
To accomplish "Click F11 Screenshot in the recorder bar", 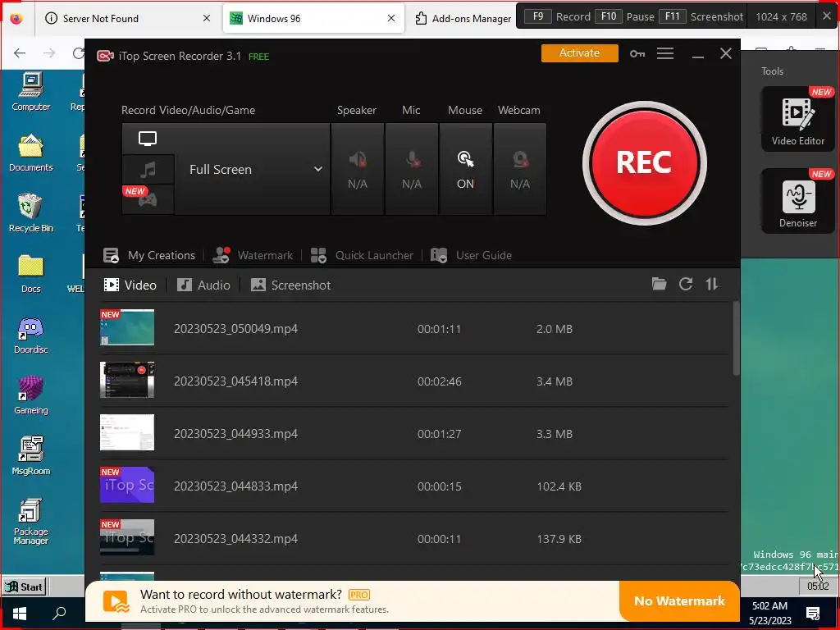I will 701,16.
